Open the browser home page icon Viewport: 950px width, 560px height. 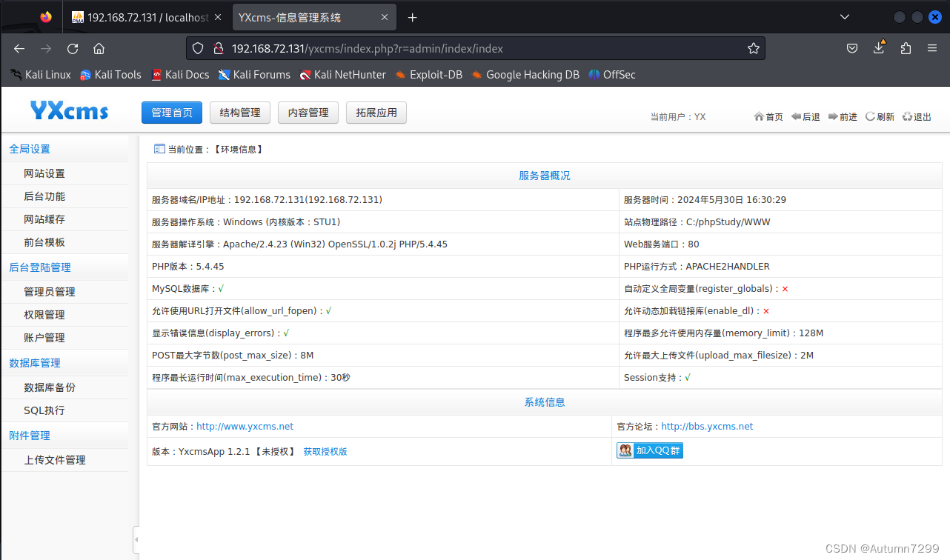click(x=99, y=49)
